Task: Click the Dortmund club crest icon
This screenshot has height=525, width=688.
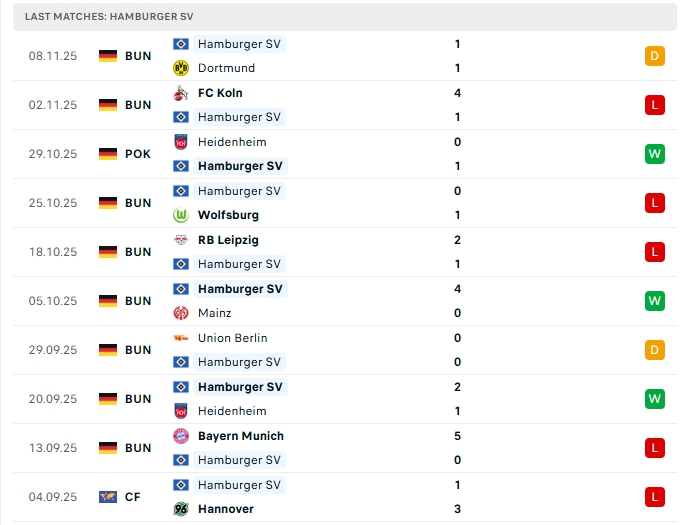Action: coord(181,68)
